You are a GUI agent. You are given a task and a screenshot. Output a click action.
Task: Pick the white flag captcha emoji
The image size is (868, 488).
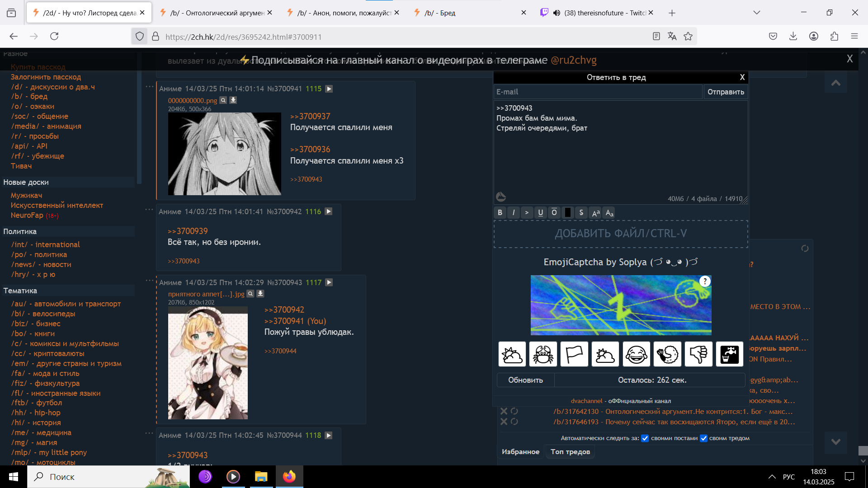574,354
